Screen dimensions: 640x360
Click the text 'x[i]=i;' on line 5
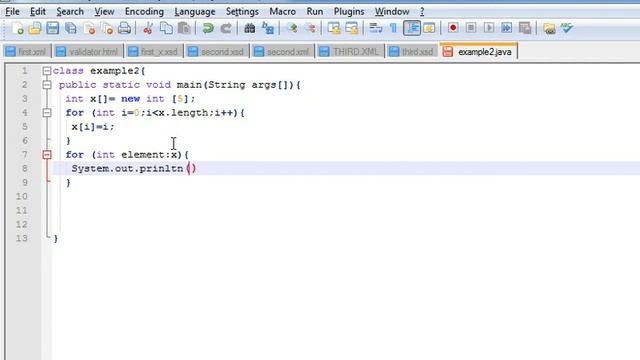pos(93,127)
